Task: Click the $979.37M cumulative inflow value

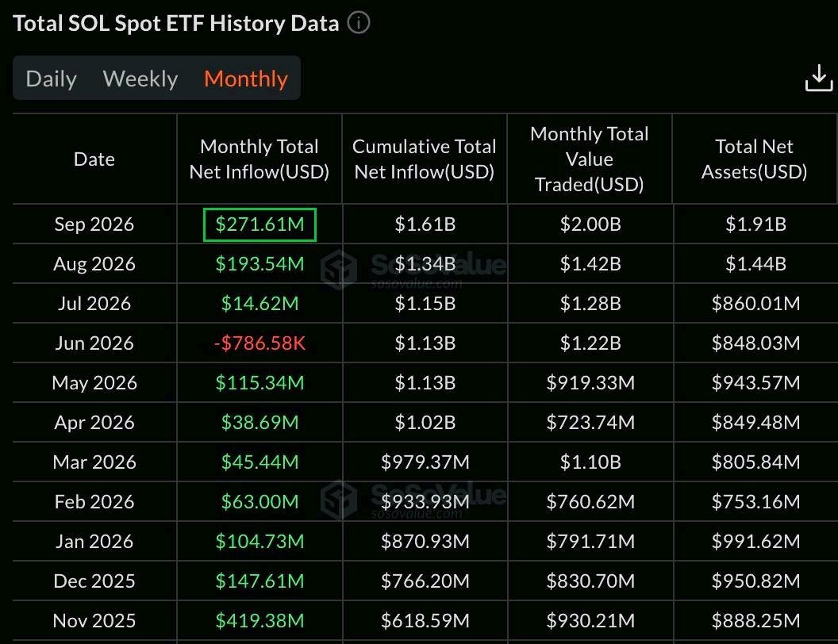Action: 425,462
